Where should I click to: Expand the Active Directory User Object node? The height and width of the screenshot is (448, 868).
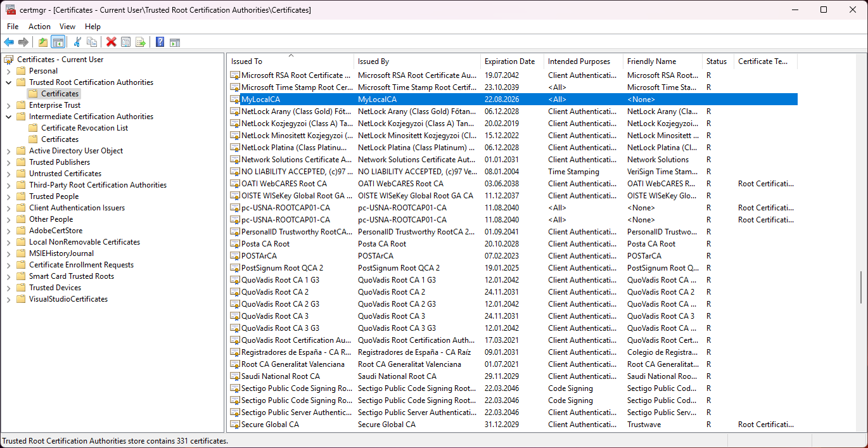coord(9,151)
